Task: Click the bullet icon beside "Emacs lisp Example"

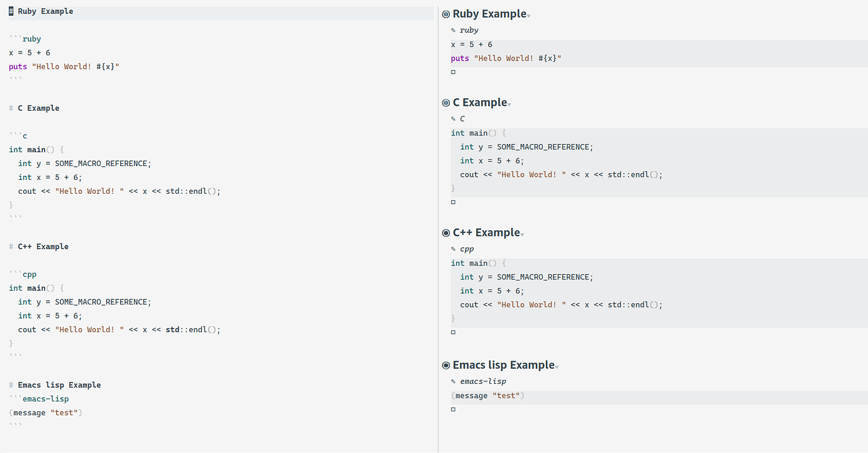Action: tap(445, 364)
